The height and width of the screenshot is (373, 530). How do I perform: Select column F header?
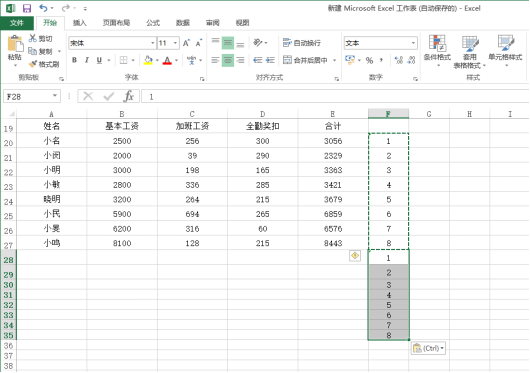(388, 114)
